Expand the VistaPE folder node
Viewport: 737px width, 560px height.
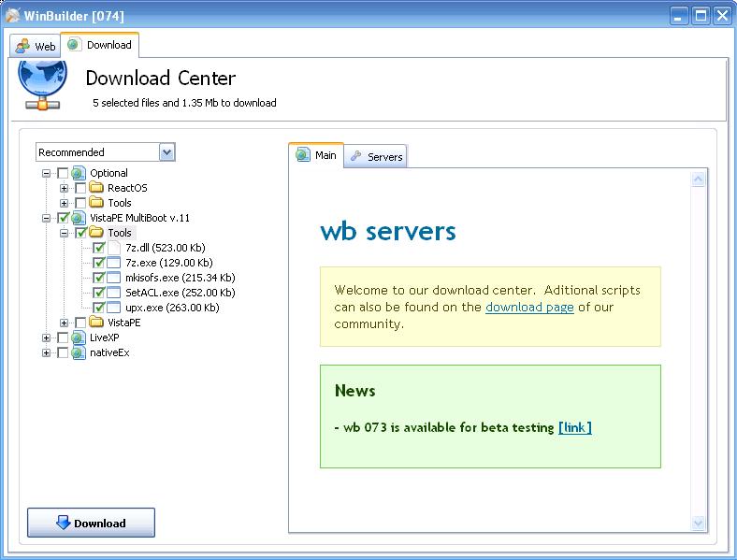tap(64, 323)
